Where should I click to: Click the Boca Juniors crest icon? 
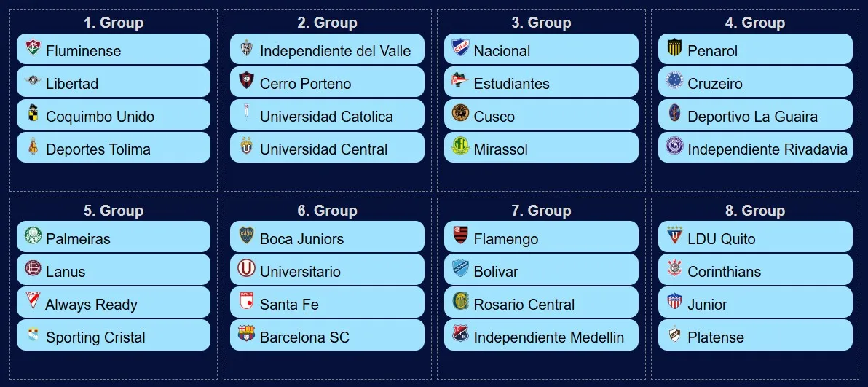pos(247,237)
